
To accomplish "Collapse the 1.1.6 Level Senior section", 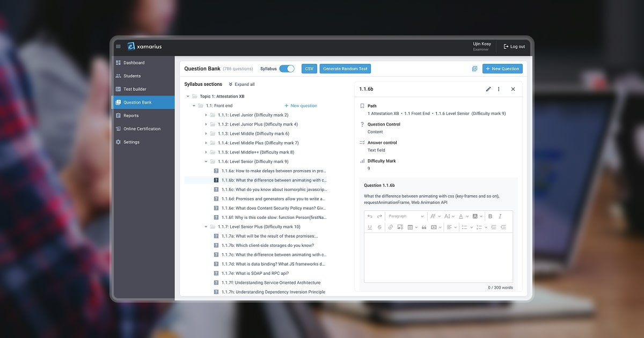I will pyautogui.click(x=206, y=161).
